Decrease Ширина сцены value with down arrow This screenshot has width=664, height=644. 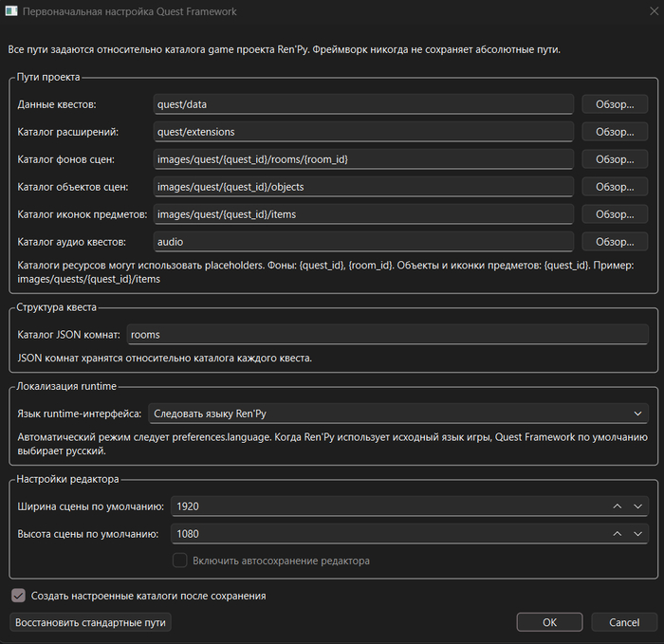(x=637, y=506)
